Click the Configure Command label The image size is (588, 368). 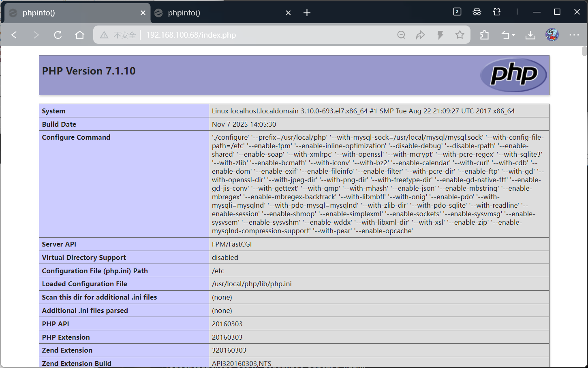(x=76, y=137)
